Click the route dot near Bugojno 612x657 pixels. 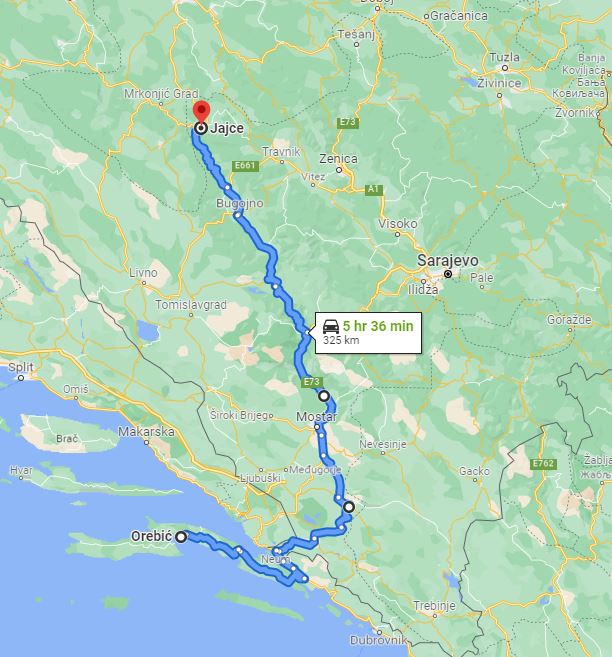(238, 215)
